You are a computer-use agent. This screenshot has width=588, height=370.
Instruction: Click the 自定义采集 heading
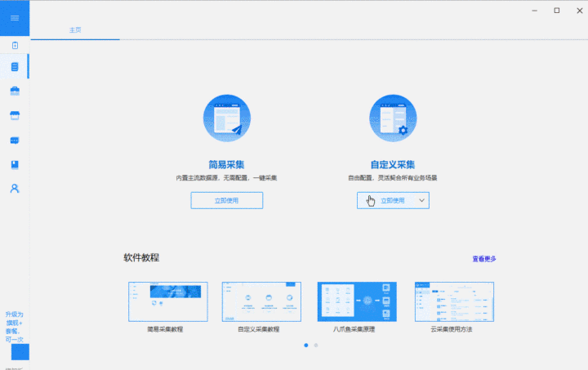pyautogui.click(x=393, y=164)
